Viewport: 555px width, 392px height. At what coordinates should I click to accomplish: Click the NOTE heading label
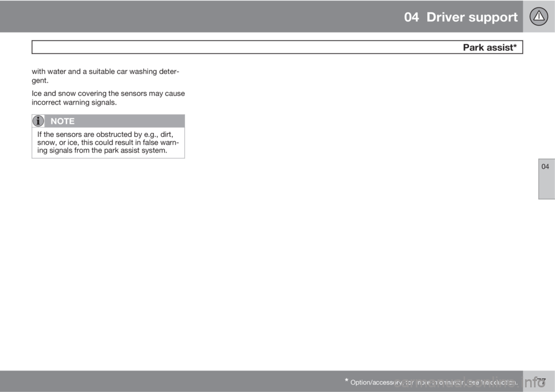pos(62,121)
